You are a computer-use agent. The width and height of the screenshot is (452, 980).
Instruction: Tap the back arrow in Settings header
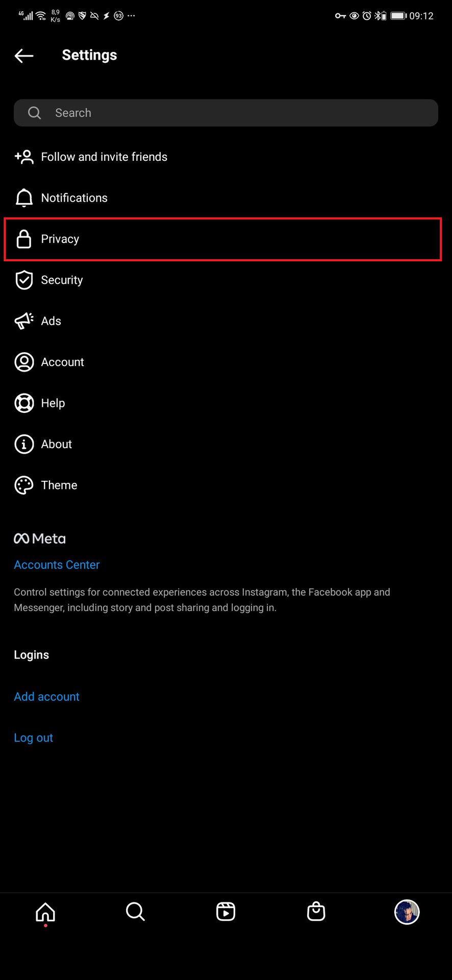point(24,56)
